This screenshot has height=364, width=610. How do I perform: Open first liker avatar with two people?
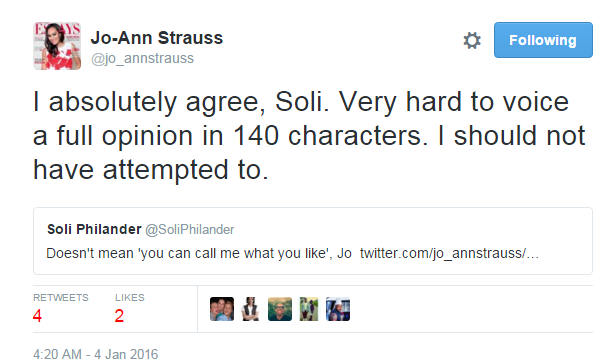(x=222, y=309)
